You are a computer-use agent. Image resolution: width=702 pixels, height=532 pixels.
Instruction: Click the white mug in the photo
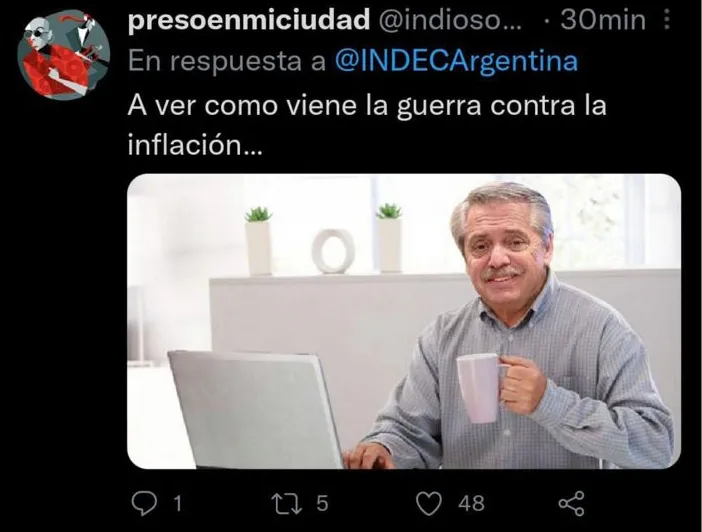tap(480, 388)
